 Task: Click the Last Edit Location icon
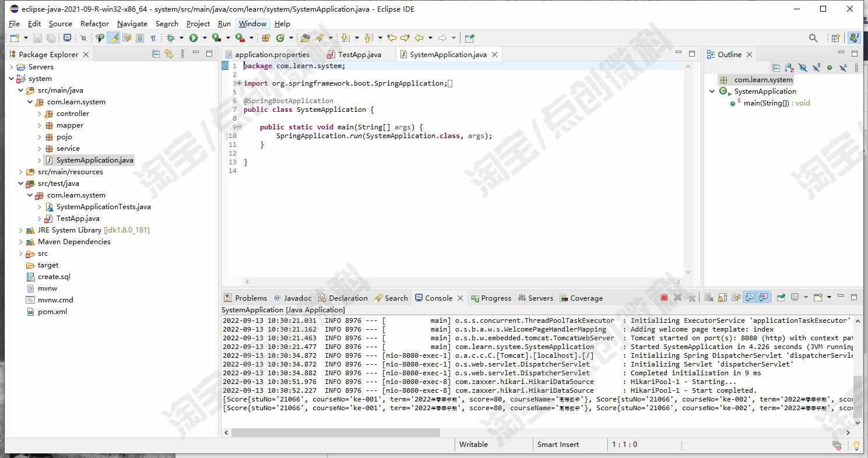[x=391, y=38]
